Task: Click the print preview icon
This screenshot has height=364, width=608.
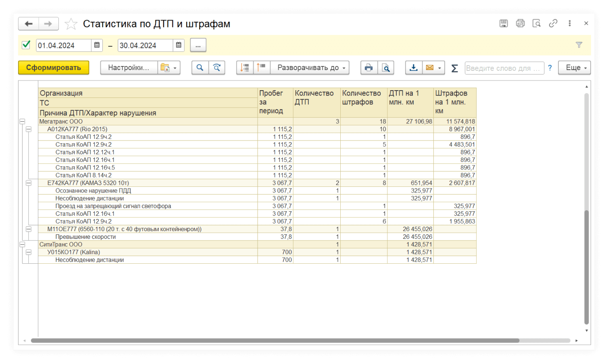Action: pyautogui.click(x=386, y=68)
